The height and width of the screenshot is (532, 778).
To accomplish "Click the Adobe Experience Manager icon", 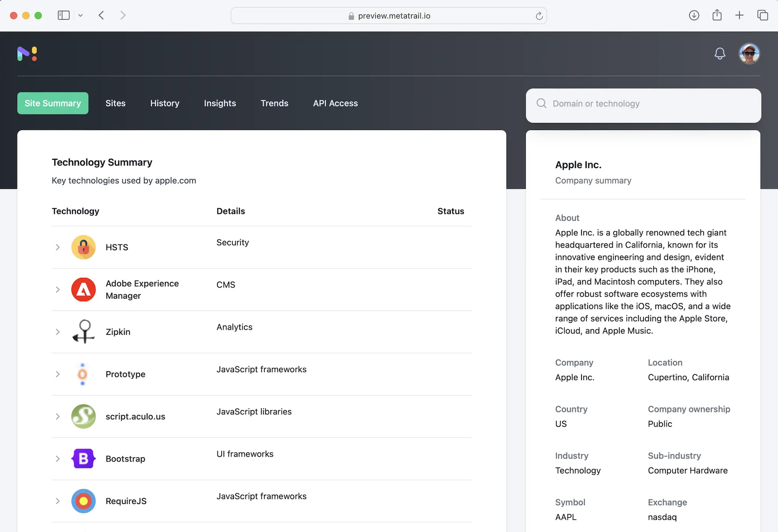I will pos(83,289).
